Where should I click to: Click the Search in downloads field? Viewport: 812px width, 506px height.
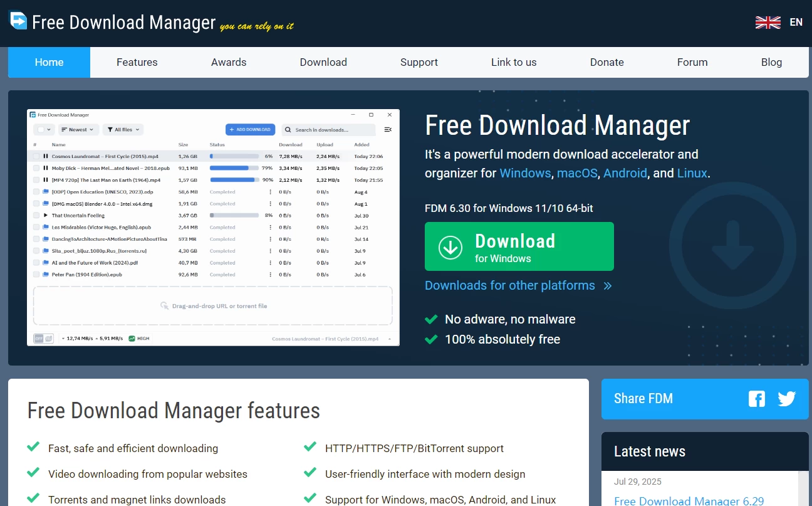pos(328,130)
